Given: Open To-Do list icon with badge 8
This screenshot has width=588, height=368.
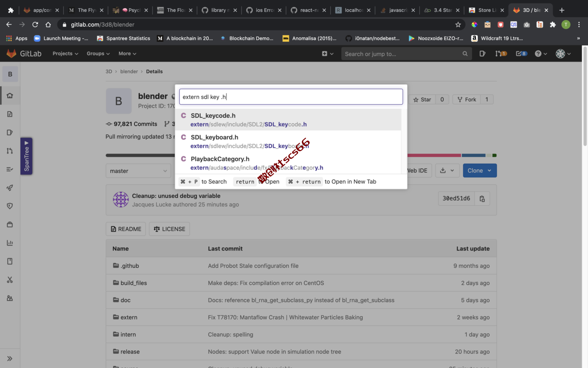Looking at the screenshot, I should (x=521, y=54).
